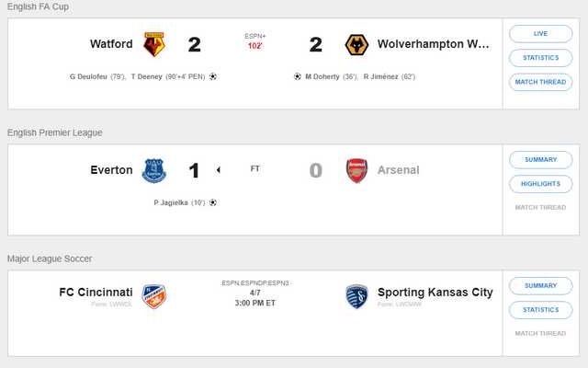Open STATISTICS for FC Cincinnati vs Sporting KC
Screen dimensions: 588x368
[541, 310]
